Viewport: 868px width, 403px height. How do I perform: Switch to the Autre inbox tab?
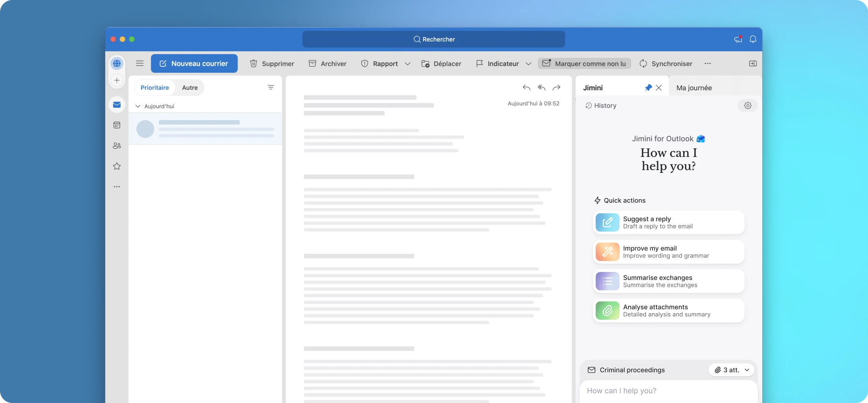pyautogui.click(x=190, y=88)
